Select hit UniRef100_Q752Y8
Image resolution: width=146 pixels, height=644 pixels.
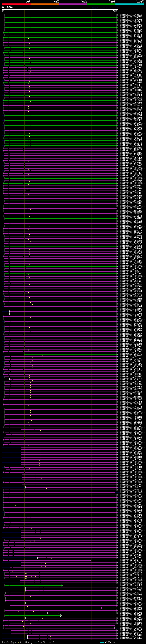131,93
